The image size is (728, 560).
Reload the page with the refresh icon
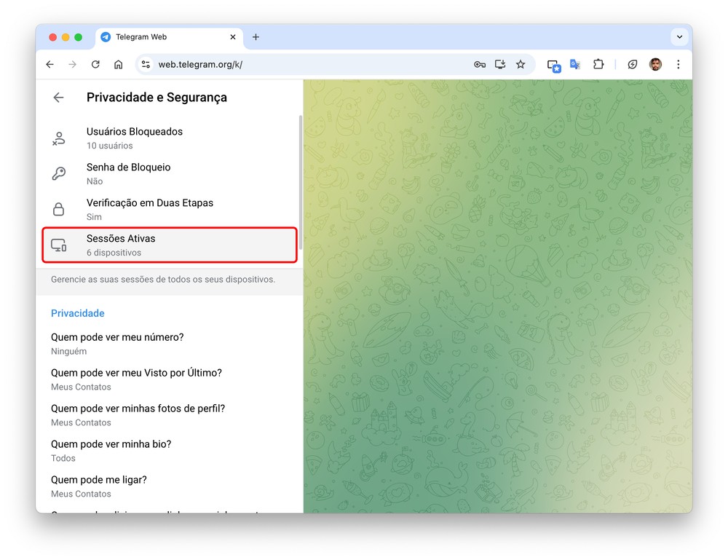tap(95, 64)
